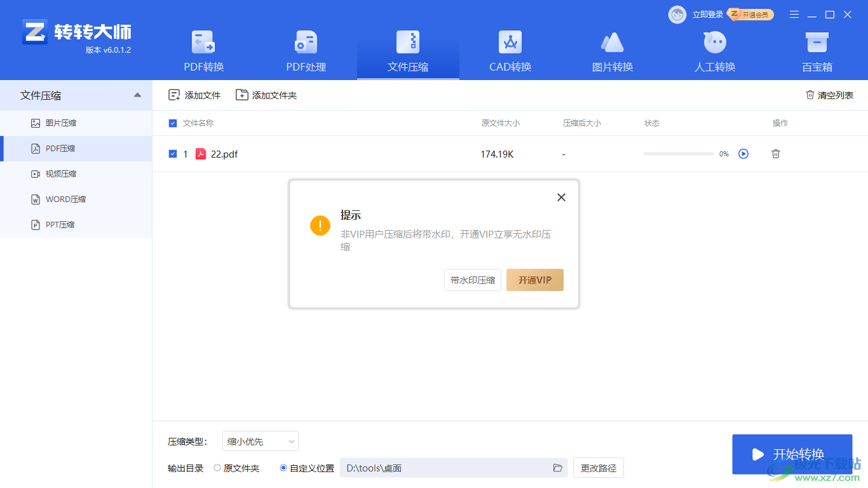
Task: Start compression of 22.pdf with play icon
Action: tap(743, 154)
